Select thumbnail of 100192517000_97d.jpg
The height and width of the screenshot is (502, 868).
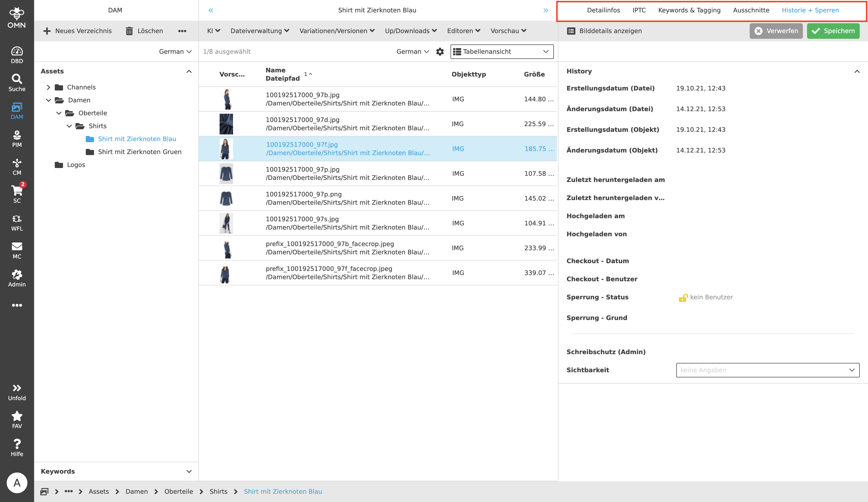[x=226, y=124]
